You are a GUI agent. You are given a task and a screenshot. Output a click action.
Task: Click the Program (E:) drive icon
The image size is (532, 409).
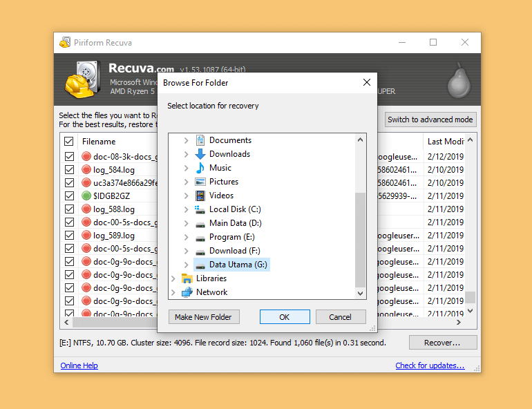click(200, 238)
